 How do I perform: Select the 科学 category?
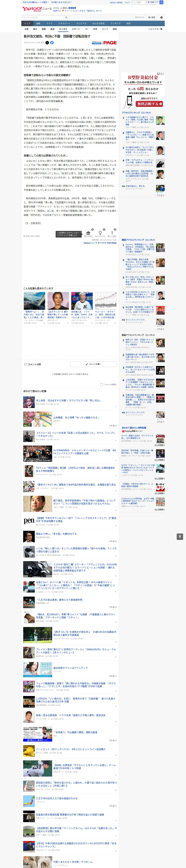coord(95,29)
